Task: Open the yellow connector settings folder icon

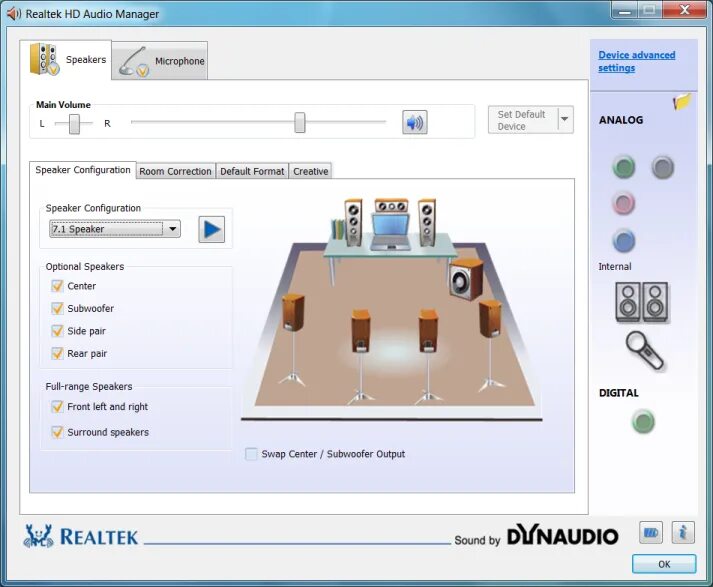Action: coord(682,101)
